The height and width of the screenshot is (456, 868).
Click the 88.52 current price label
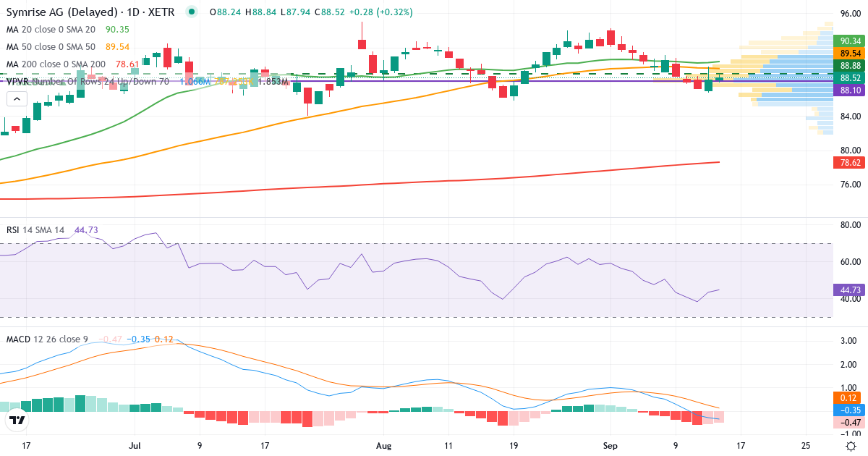[x=849, y=77]
